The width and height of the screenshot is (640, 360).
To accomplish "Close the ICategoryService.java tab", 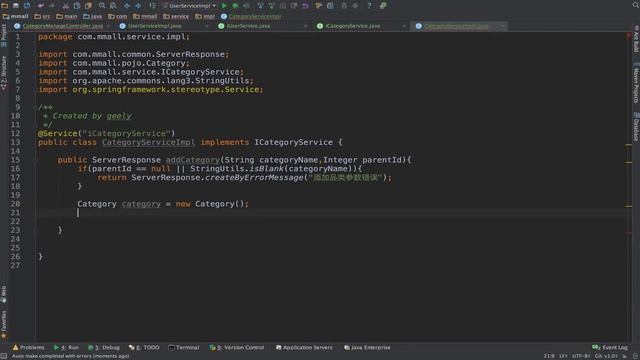I will pyautogui.click(x=404, y=26).
